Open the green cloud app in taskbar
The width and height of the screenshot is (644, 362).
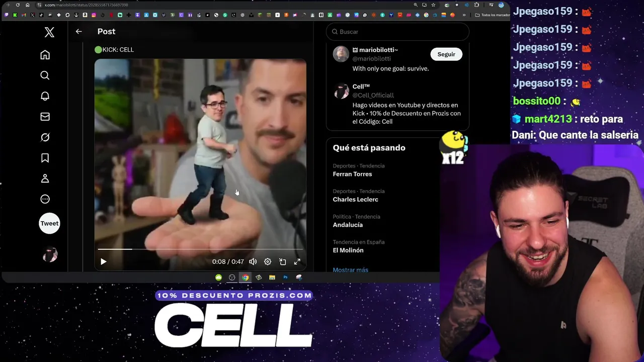pos(218,278)
